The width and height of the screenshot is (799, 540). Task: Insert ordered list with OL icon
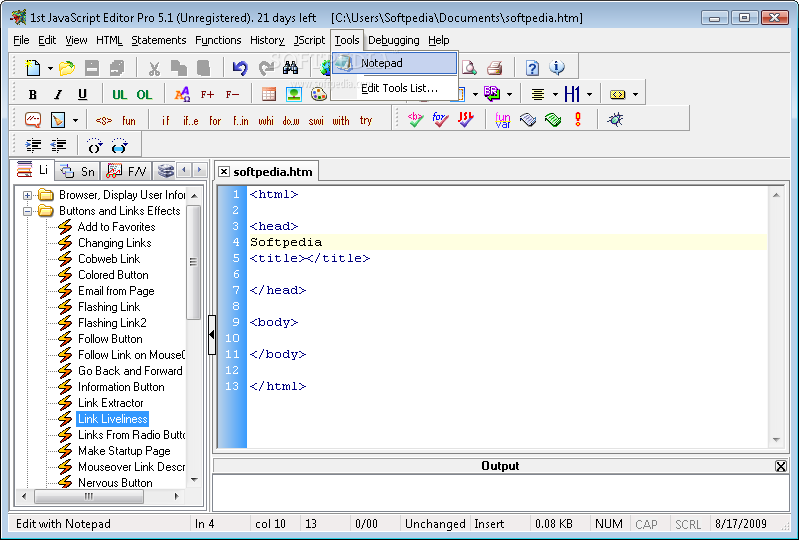point(144,94)
